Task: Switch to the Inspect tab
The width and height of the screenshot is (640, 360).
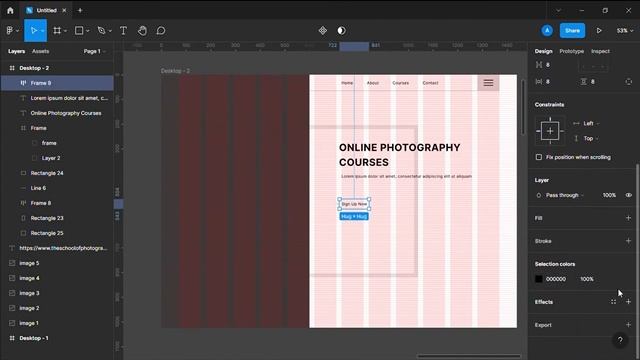Action: pyautogui.click(x=600, y=51)
